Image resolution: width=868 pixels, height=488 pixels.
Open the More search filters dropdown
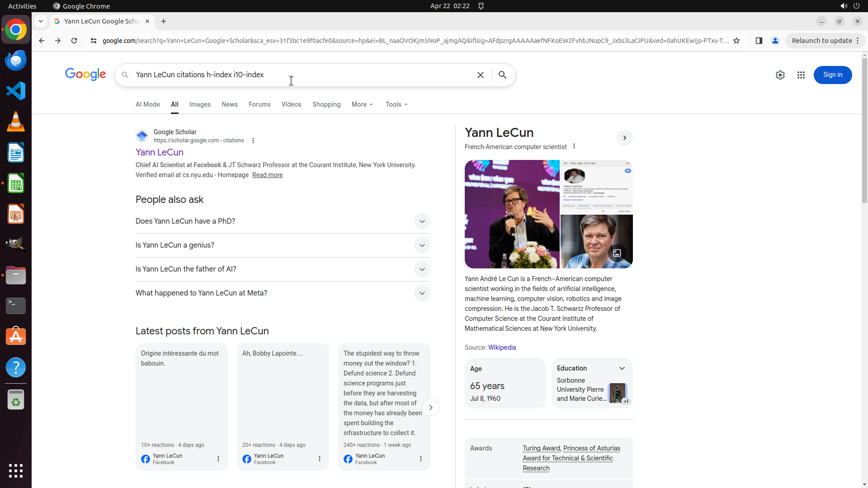pos(362,104)
